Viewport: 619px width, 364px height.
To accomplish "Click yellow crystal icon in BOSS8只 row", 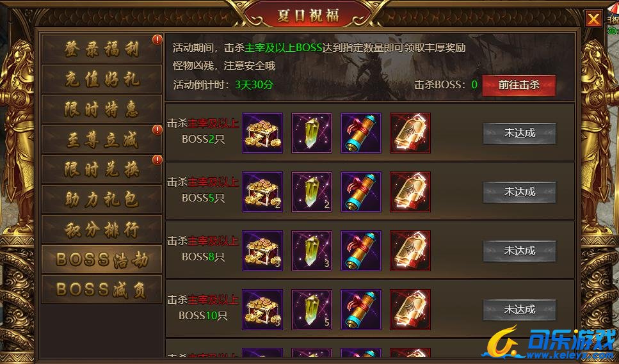I will [x=312, y=251].
